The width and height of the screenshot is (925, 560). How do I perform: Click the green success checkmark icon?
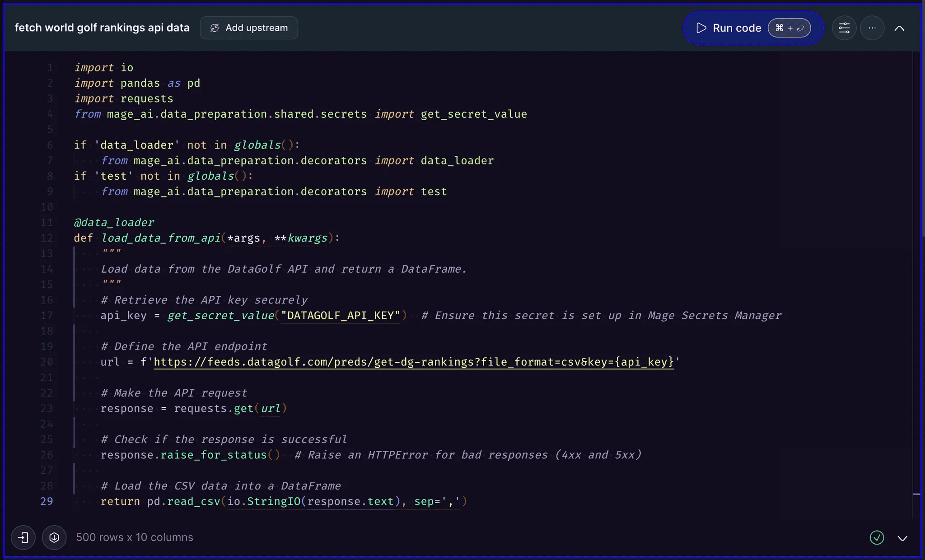click(877, 537)
